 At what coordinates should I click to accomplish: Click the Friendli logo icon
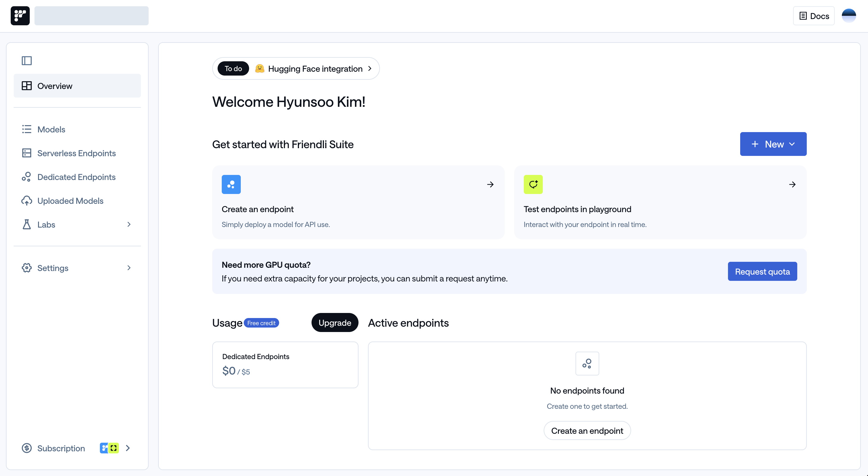(x=20, y=15)
